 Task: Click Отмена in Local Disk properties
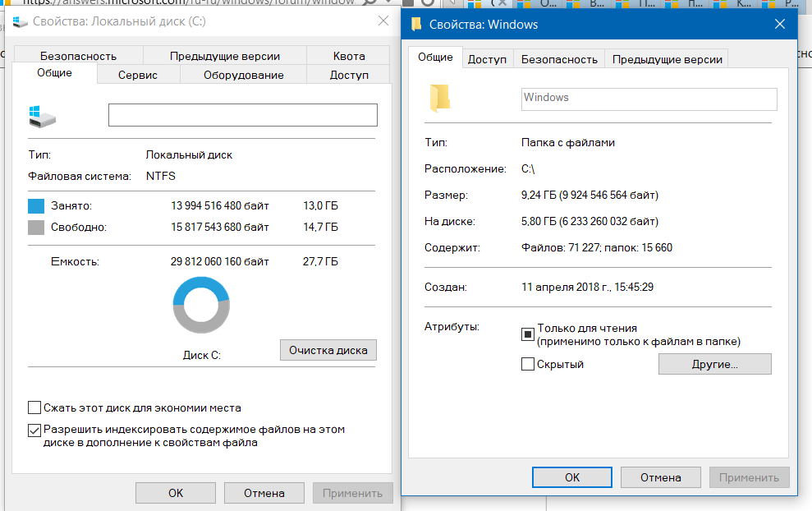click(x=264, y=493)
